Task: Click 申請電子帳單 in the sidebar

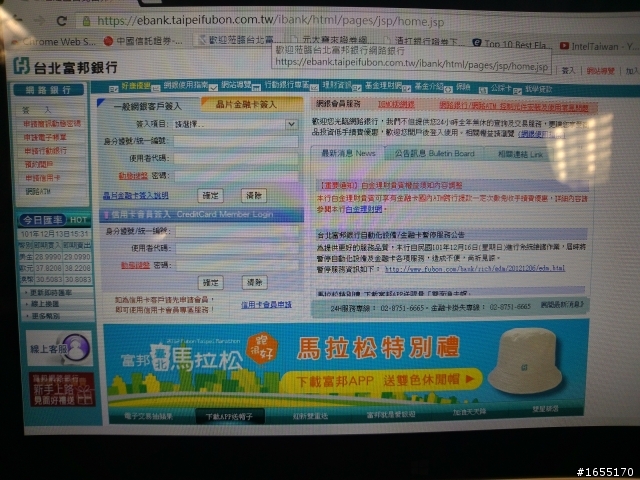Action: click(x=45, y=137)
